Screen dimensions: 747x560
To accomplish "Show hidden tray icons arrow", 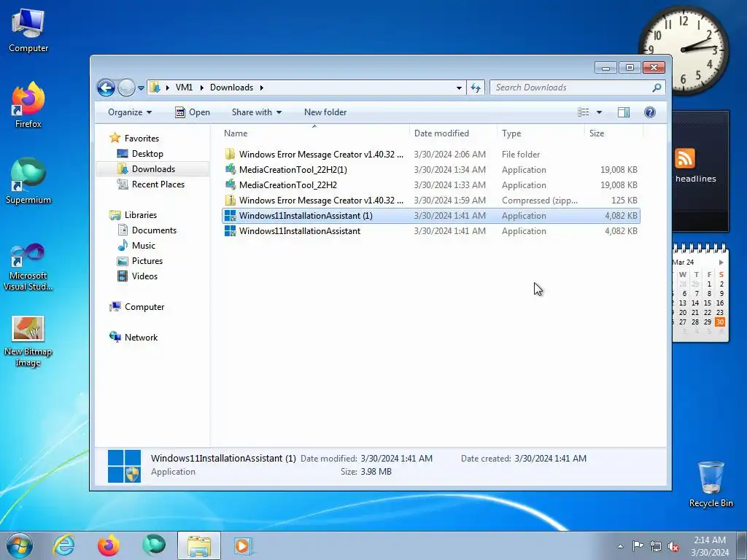I will pos(620,546).
